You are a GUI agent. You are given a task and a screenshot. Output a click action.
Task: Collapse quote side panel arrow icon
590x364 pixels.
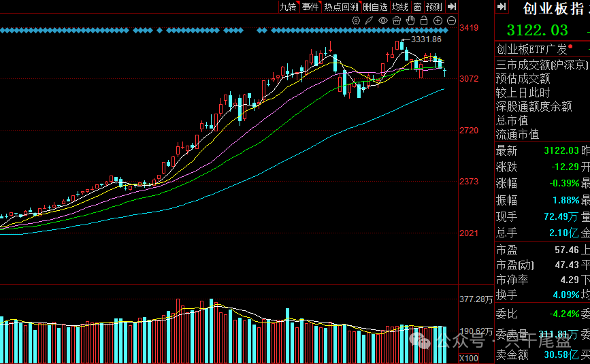tap(502, 6)
